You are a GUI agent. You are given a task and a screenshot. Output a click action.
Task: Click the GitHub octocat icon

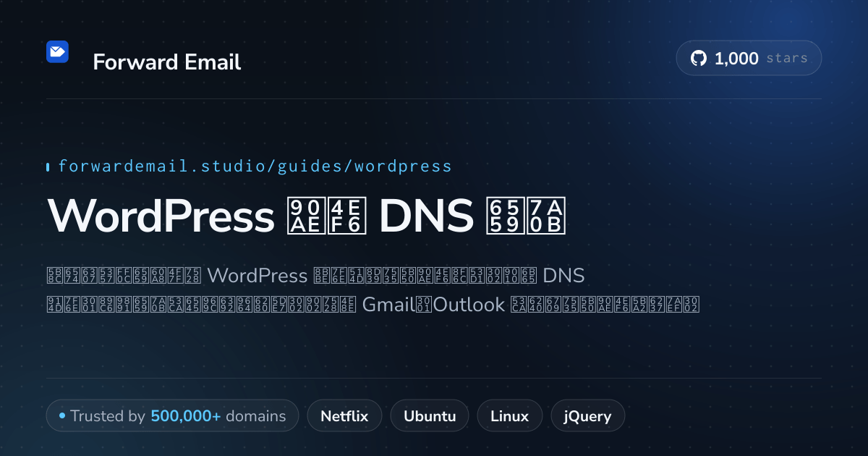coord(698,59)
